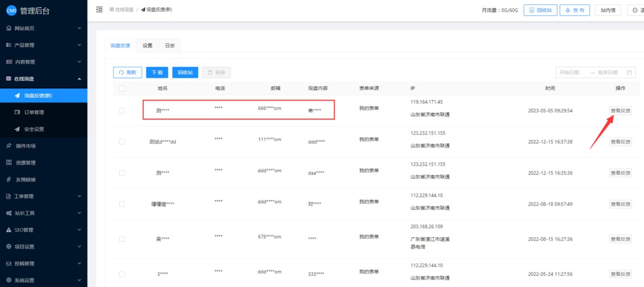
Task: Click the 资源管理 grid icon
Action: (x=9, y=162)
